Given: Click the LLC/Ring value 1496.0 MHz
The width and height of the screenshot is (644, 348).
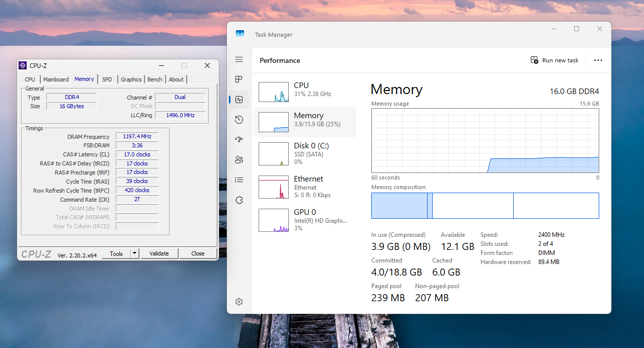Looking at the screenshot, I should click(180, 115).
